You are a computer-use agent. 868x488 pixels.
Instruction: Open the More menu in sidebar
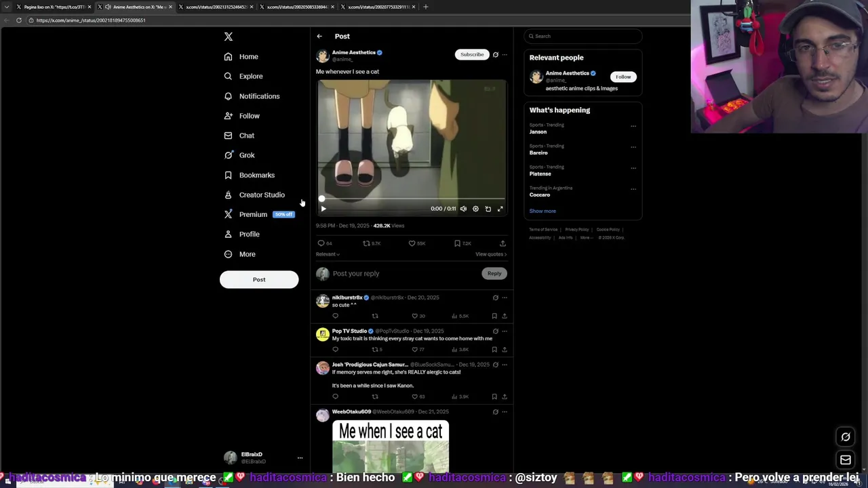(240, 254)
